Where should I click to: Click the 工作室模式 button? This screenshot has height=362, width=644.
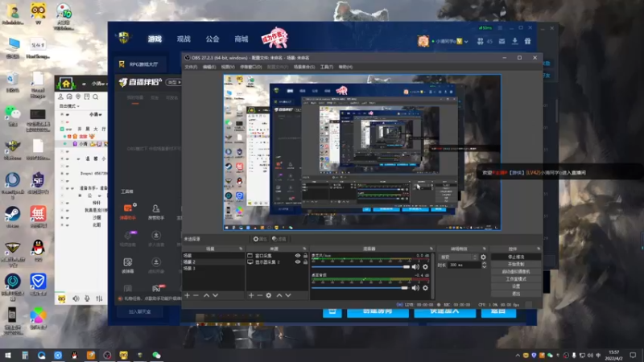[516, 279]
